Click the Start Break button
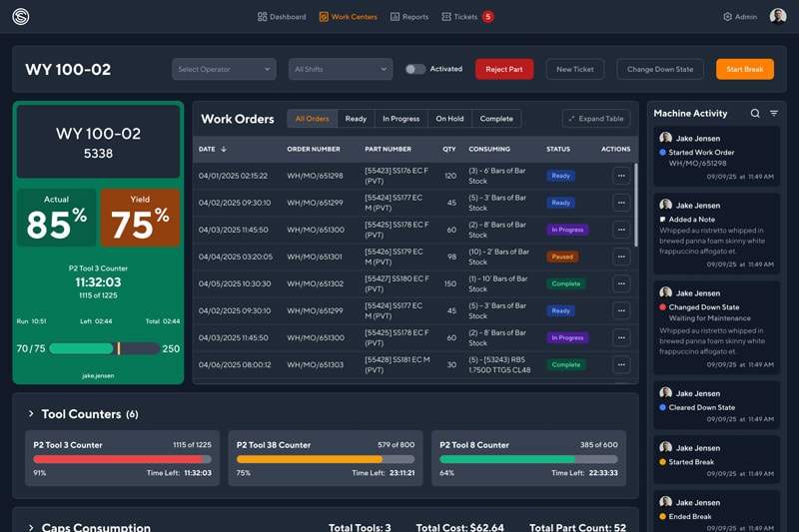This screenshot has width=799, height=532. (744, 70)
